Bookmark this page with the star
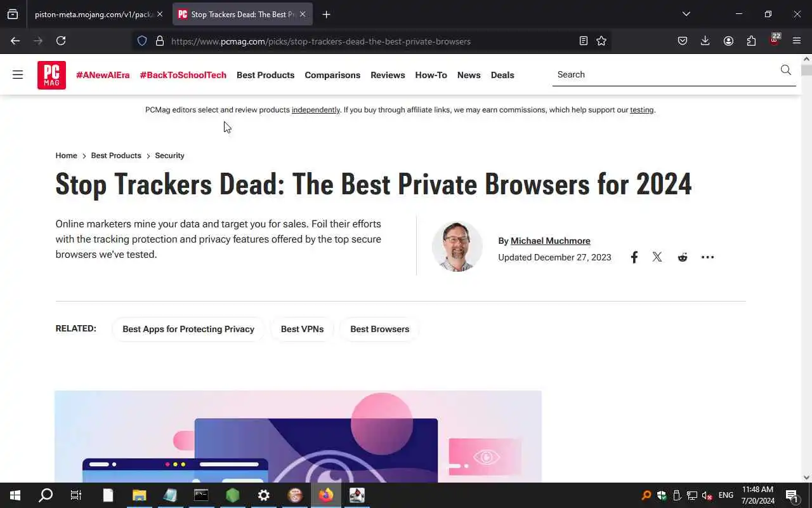 [x=601, y=41]
